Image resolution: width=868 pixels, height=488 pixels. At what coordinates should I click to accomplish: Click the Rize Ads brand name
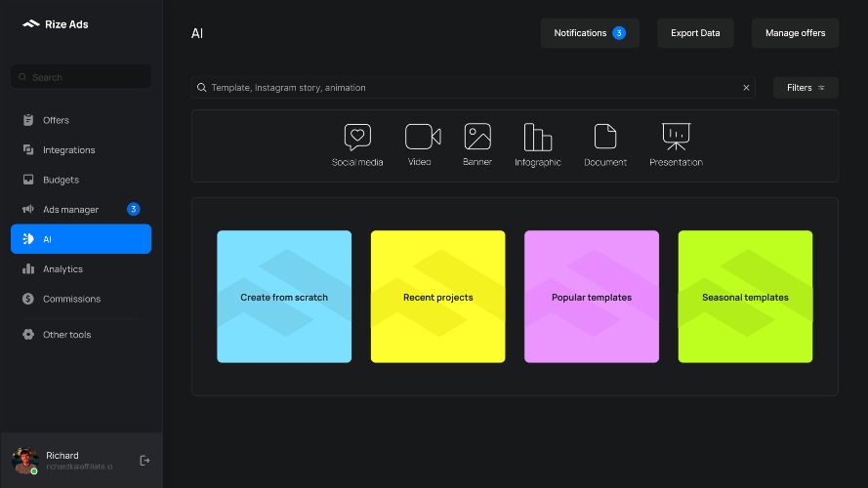pos(66,24)
